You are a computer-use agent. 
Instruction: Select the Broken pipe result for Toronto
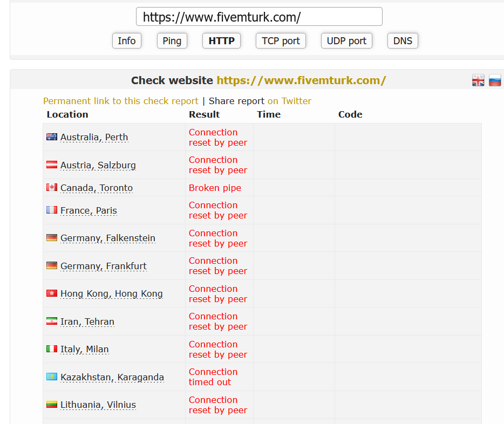tap(215, 188)
